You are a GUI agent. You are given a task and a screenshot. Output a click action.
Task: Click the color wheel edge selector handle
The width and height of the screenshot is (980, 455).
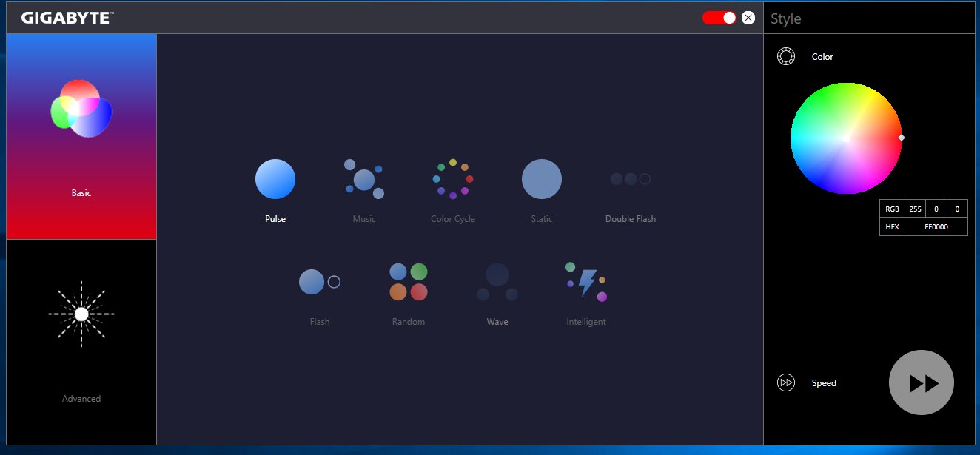[902, 138]
